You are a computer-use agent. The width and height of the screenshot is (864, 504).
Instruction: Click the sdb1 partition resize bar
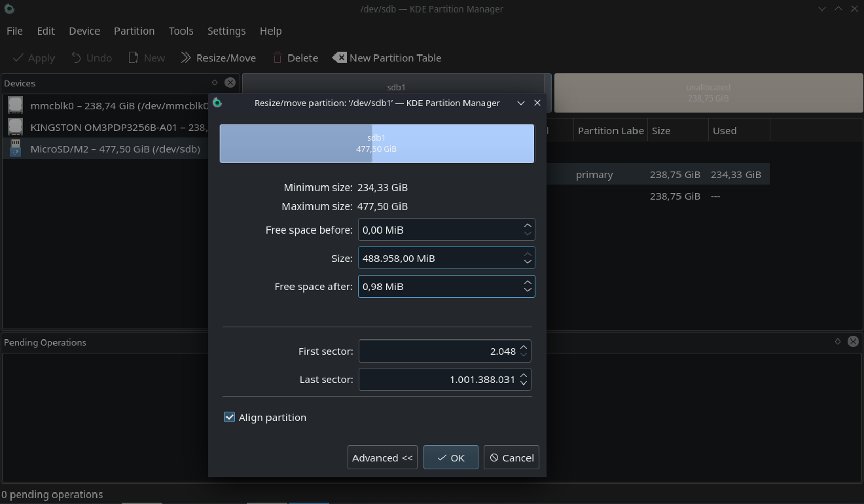click(x=377, y=143)
